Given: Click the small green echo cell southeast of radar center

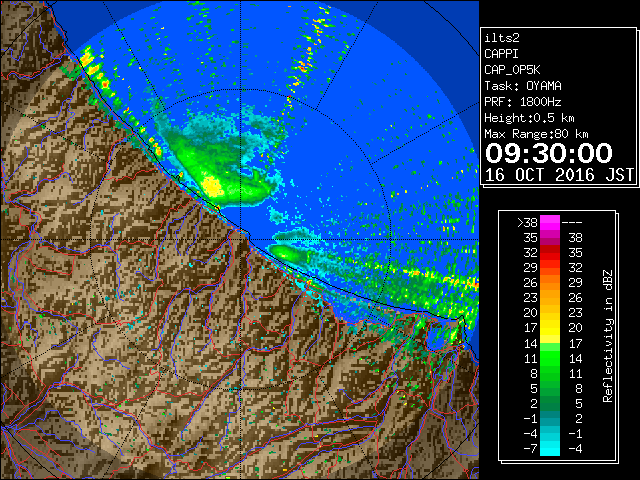Looking at the screenshot, I should click(x=287, y=253).
